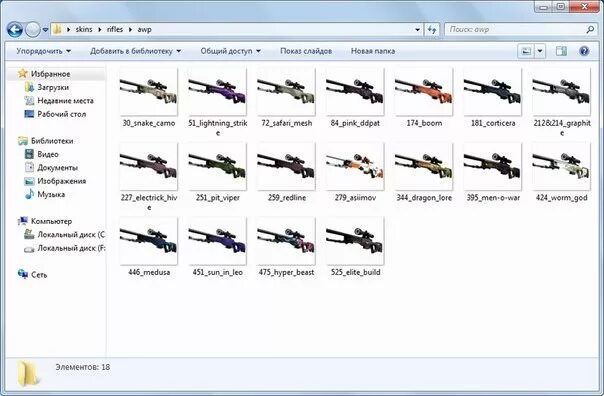Open the Видео library

[x=48, y=154]
